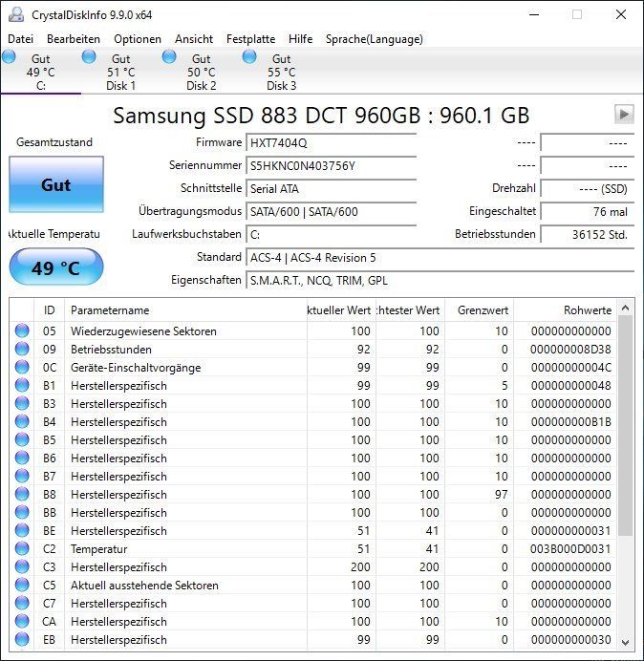Click the scrollbar down arrow
Viewport: 644px width, 661px height.
click(x=626, y=643)
